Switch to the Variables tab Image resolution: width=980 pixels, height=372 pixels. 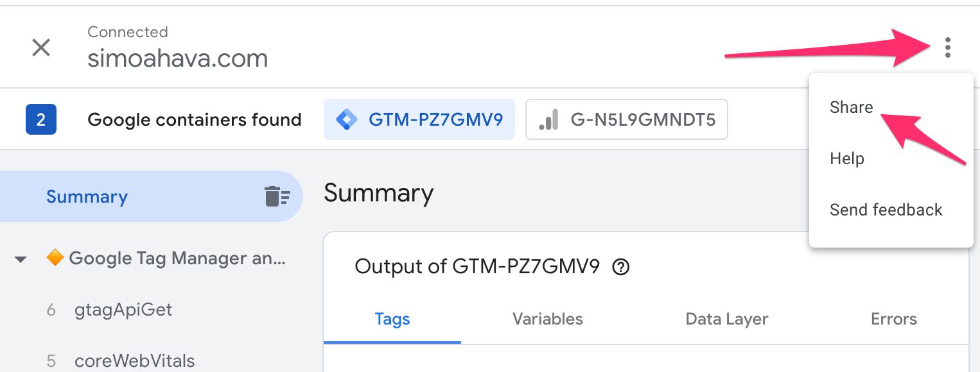click(548, 319)
